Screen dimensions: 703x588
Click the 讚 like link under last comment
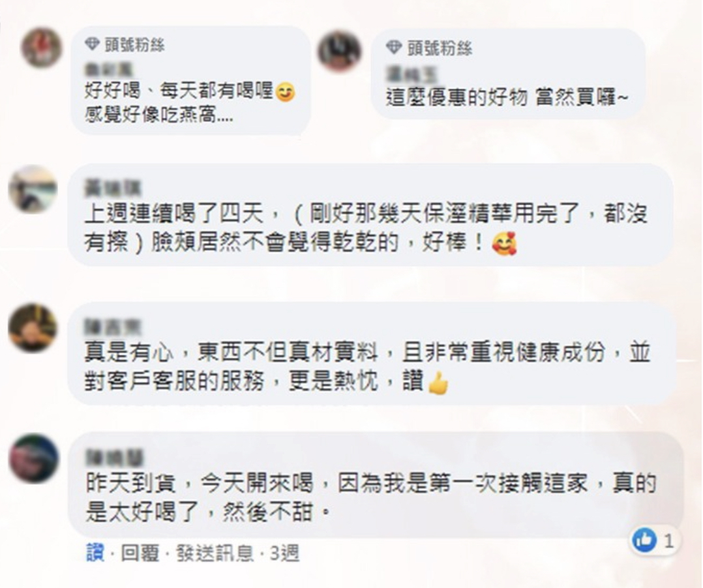tap(95, 553)
